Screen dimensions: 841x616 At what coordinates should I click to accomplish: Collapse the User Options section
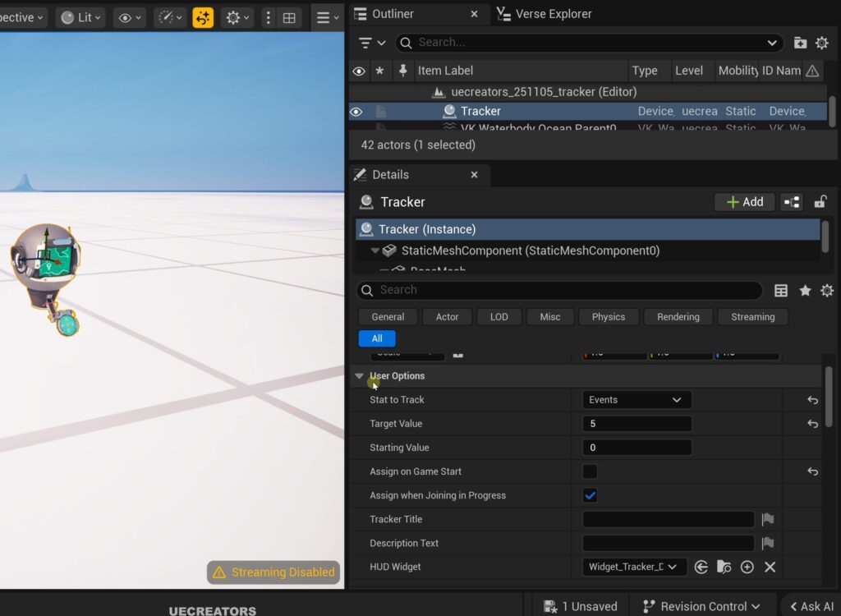click(x=359, y=376)
